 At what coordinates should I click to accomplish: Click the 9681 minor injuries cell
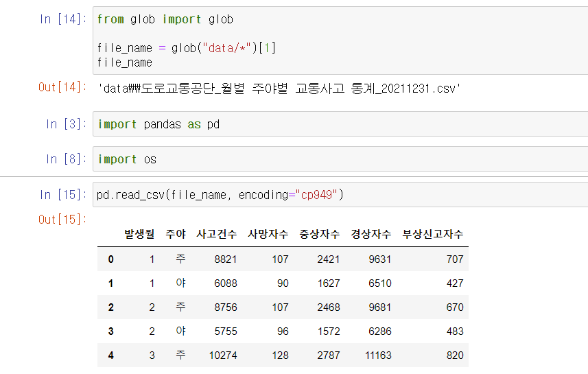point(379,307)
